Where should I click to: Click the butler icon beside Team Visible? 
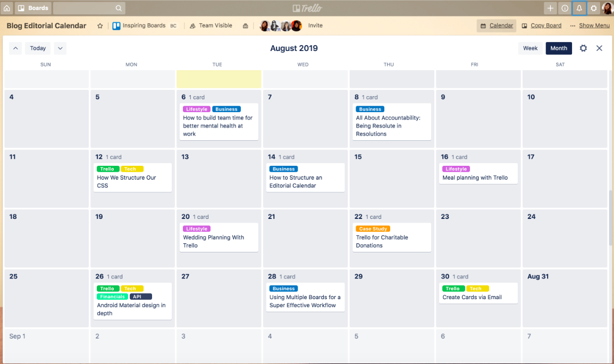click(245, 26)
